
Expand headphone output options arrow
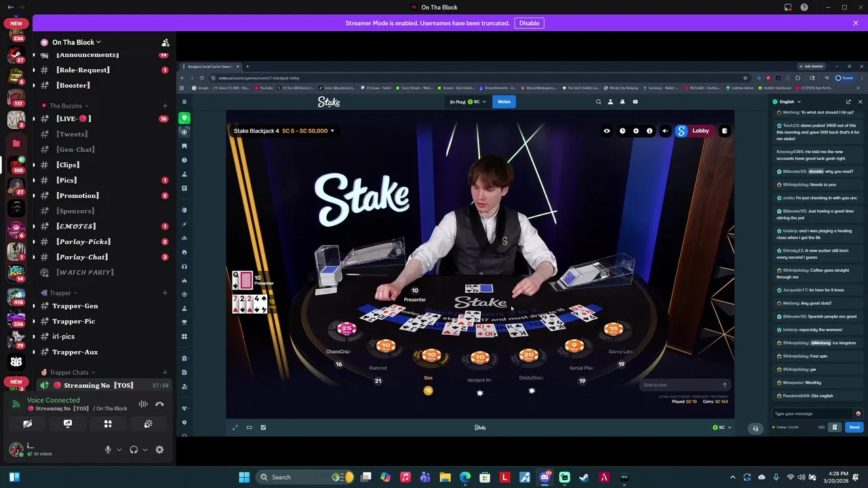click(144, 449)
